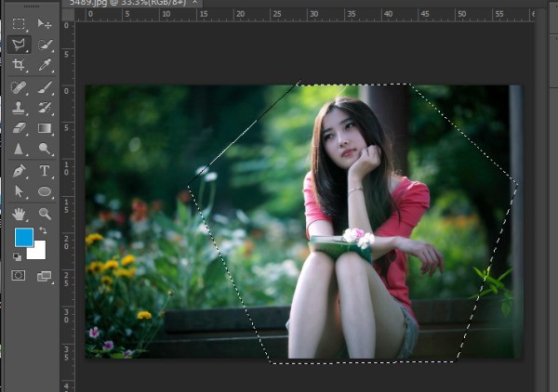Choose the Quick Selection tool

45,45
